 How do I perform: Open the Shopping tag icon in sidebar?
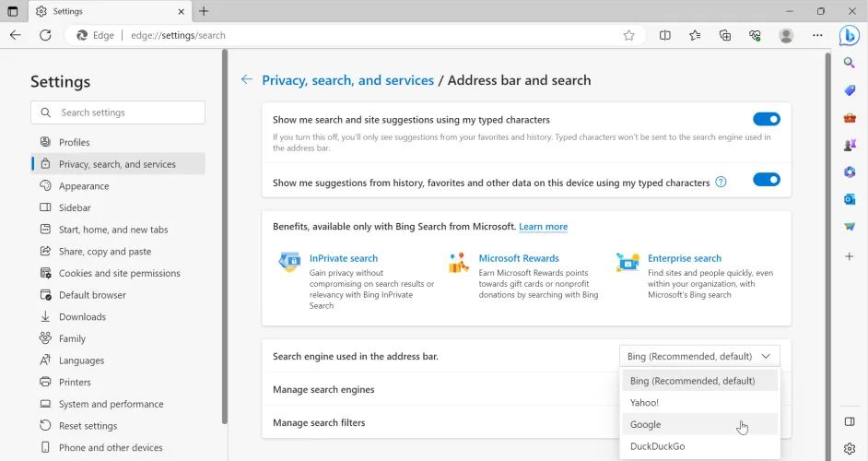(850, 90)
